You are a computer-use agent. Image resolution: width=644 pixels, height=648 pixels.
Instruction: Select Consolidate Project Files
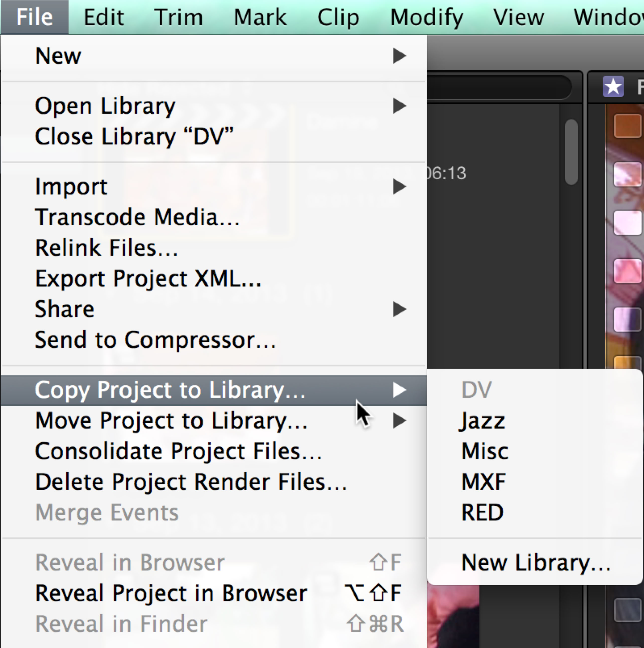coord(179,451)
